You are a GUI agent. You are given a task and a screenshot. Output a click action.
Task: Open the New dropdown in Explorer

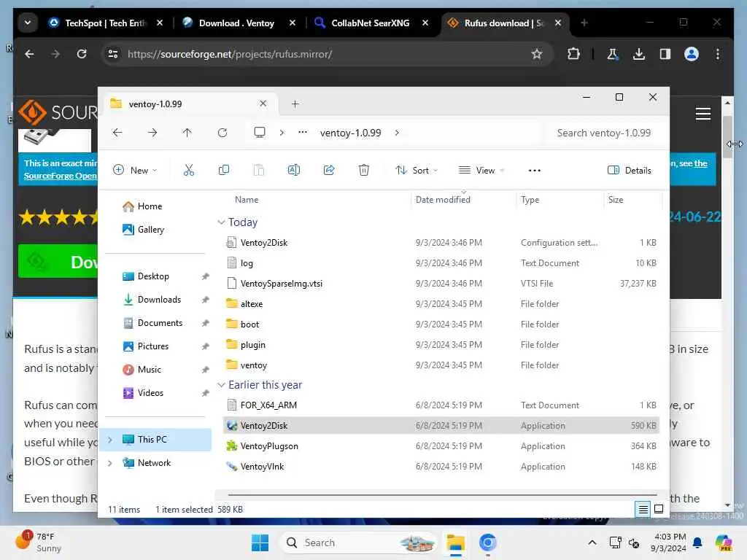[x=135, y=171]
